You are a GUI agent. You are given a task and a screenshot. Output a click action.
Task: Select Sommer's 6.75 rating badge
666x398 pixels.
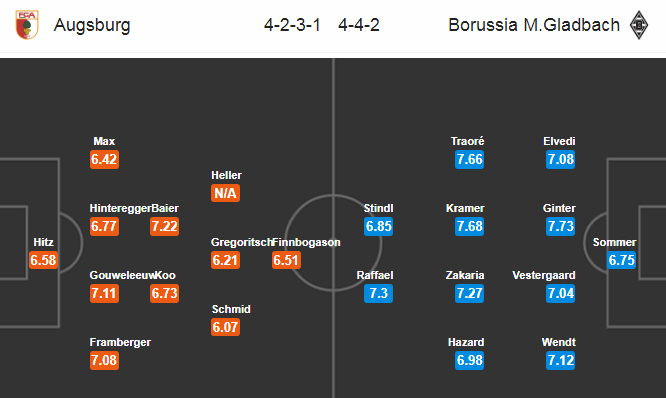[621, 260]
